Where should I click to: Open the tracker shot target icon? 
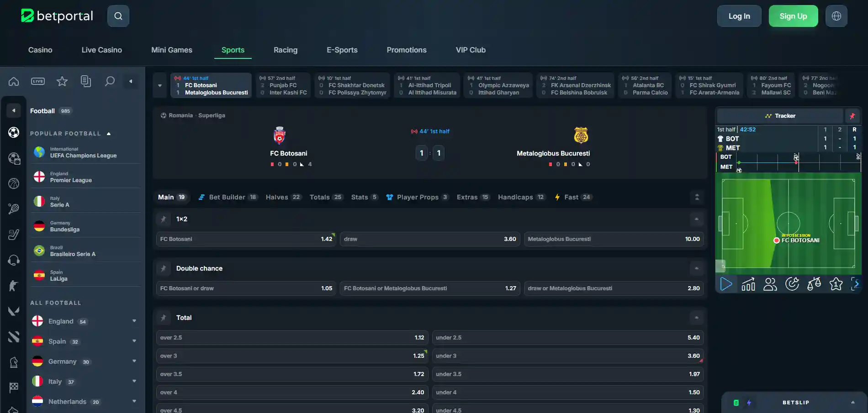pyautogui.click(x=792, y=284)
